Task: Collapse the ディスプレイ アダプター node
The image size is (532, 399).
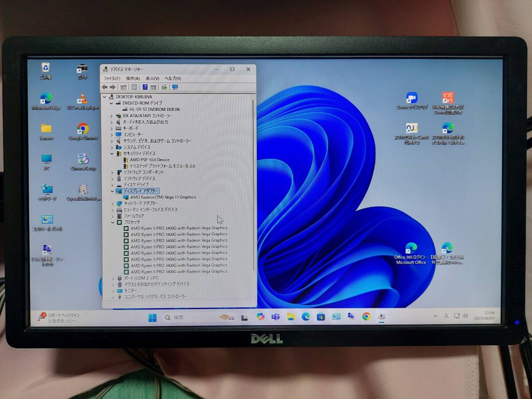Action: [x=112, y=191]
